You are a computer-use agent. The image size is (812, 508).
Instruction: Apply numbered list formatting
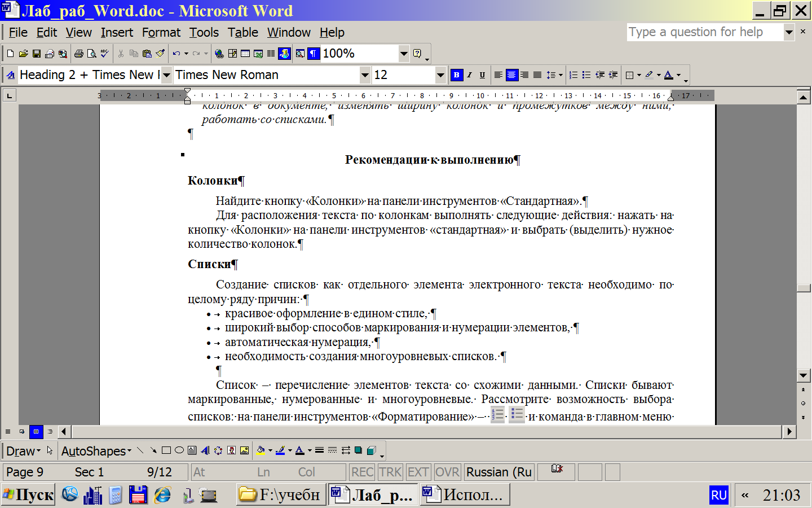click(573, 75)
